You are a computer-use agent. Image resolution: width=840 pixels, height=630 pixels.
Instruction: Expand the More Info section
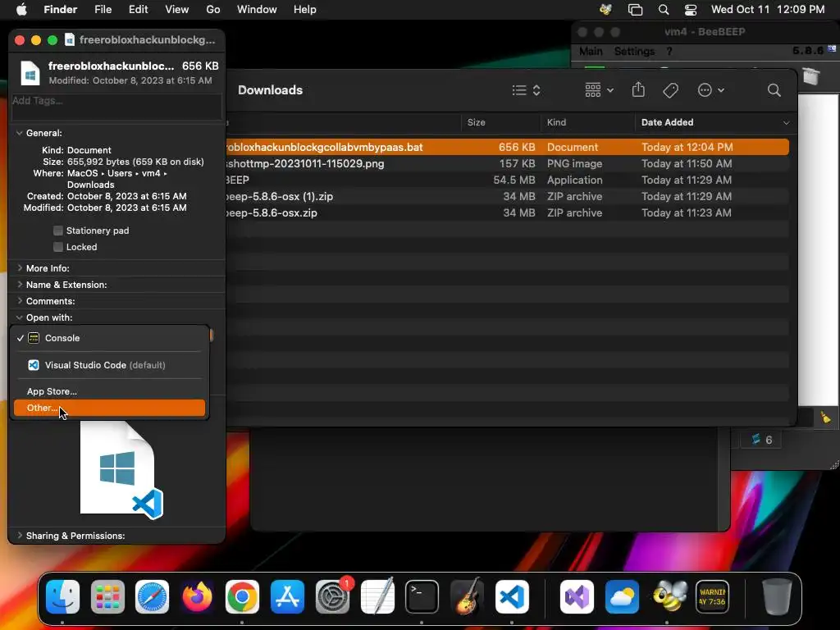pyautogui.click(x=20, y=268)
